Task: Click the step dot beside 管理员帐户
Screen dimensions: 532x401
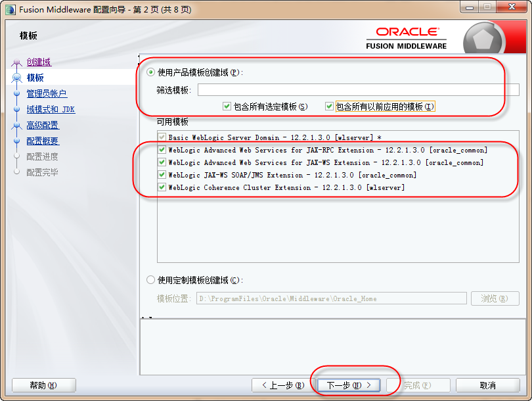Action: 16,93
